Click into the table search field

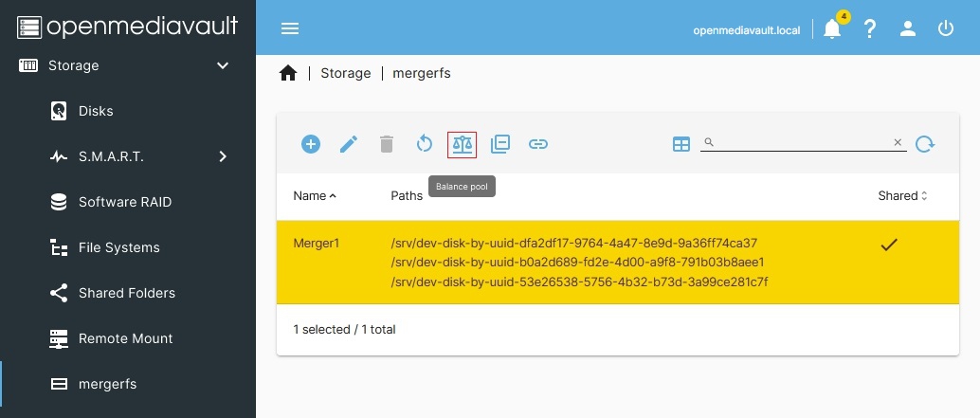click(x=801, y=142)
